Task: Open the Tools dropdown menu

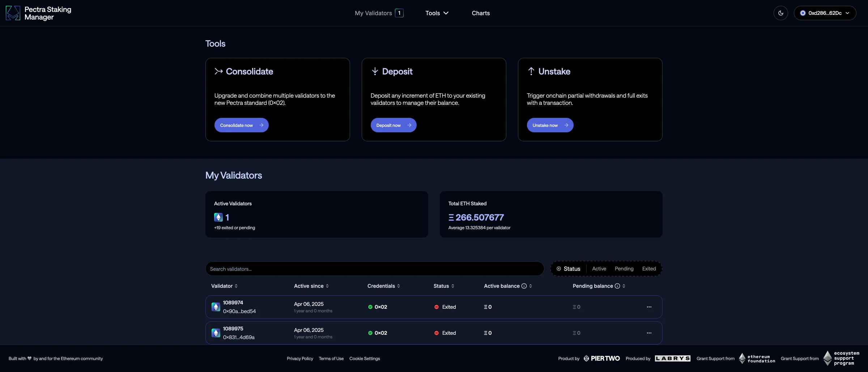Action: pos(437,13)
